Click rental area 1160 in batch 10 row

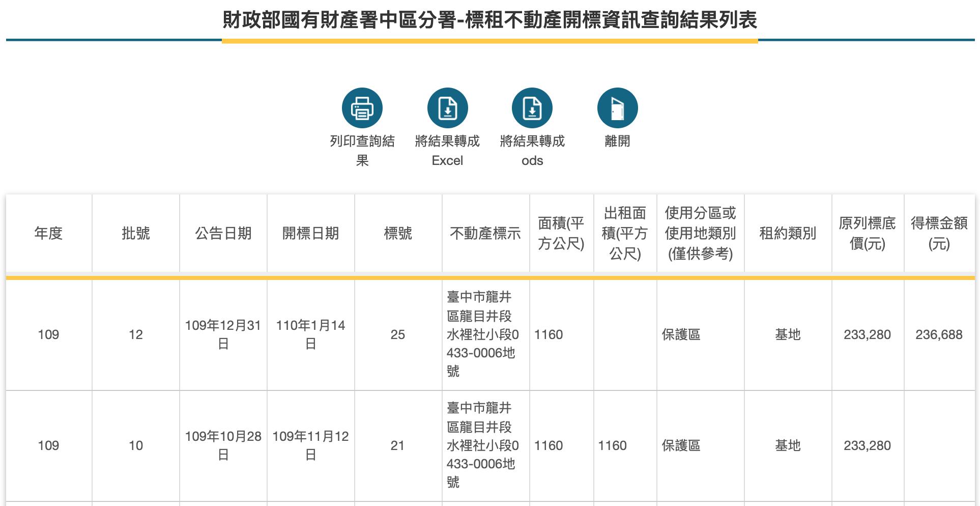point(612,445)
